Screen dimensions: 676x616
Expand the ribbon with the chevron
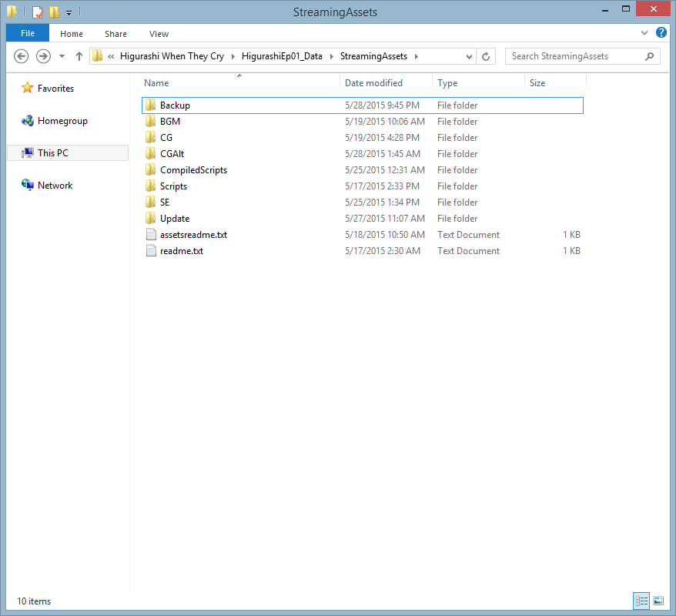coord(644,33)
